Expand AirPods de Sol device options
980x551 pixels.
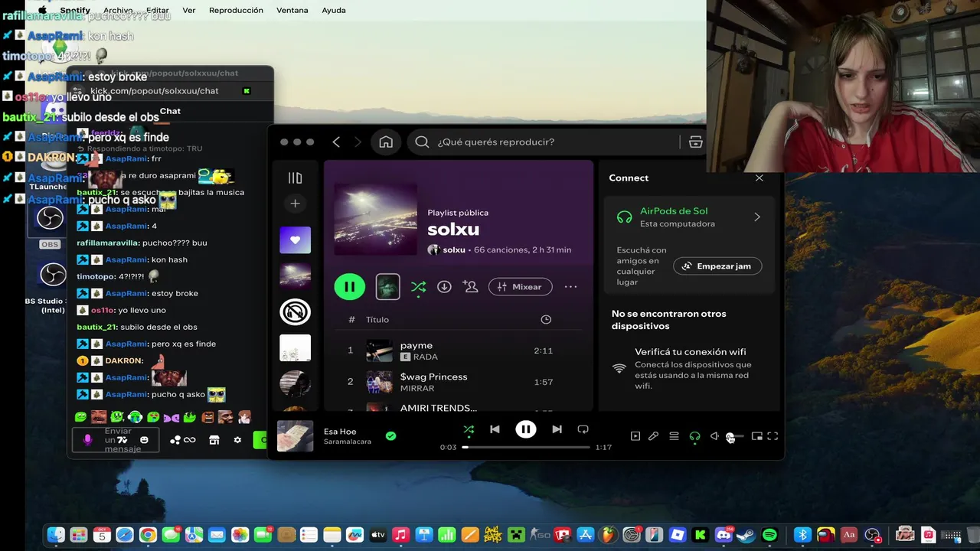[x=757, y=217]
